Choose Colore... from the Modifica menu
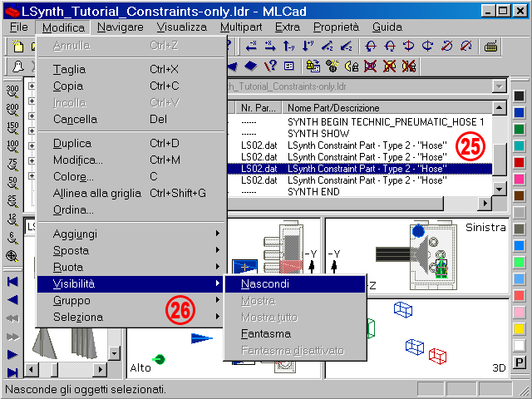This screenshot has width=532, height=399. click(131, 176)
